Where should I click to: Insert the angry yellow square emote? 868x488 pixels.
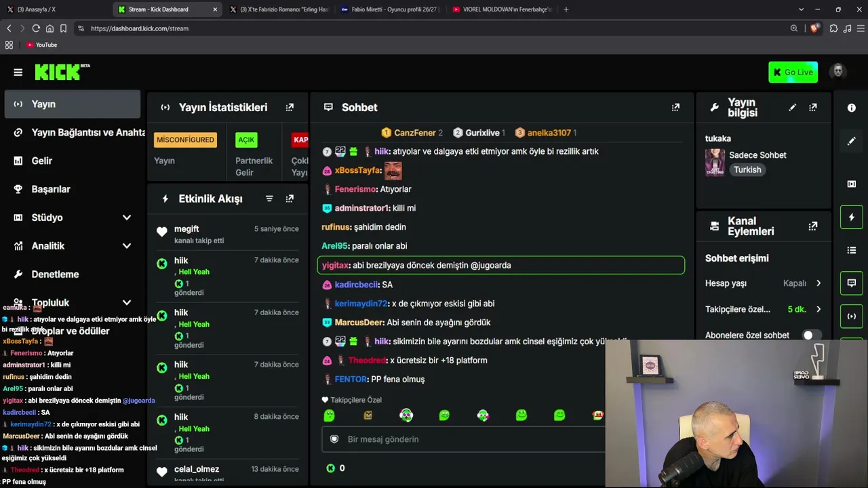368,415
